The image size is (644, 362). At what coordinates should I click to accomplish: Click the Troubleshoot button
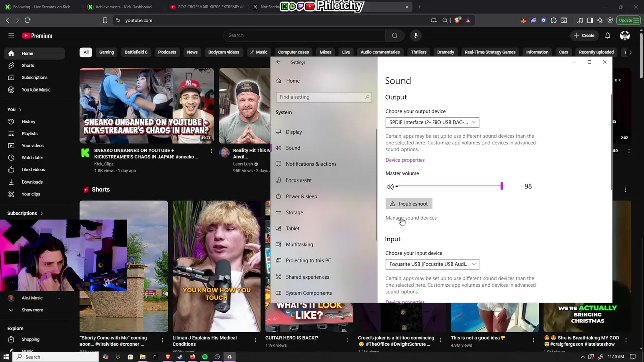(409, 204)
